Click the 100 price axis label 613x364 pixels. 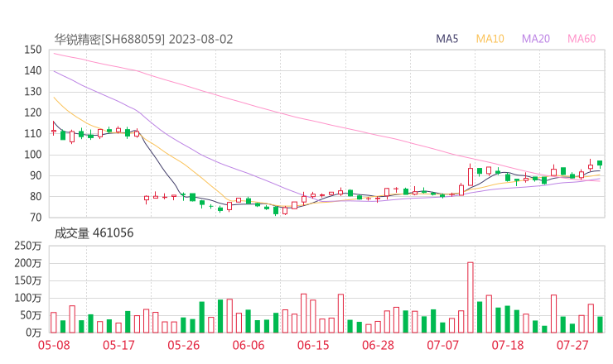click(33, 155)
